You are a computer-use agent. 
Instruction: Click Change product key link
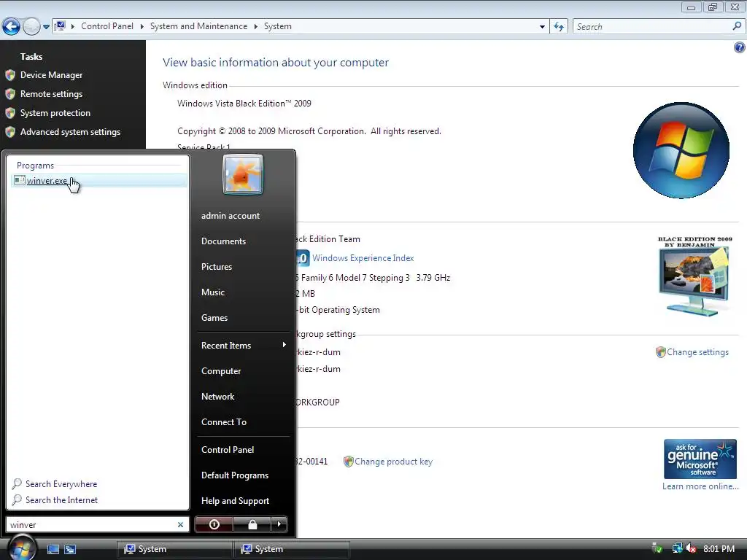(393, 462)
